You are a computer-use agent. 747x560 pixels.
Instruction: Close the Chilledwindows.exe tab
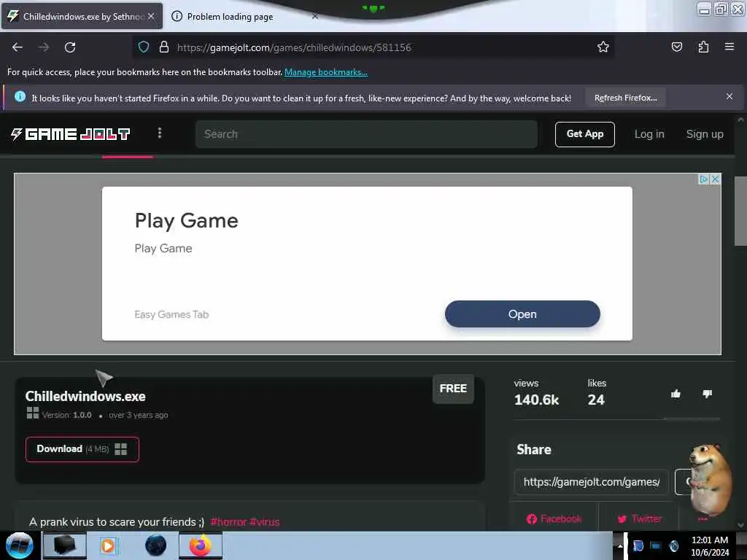(151, 16)
